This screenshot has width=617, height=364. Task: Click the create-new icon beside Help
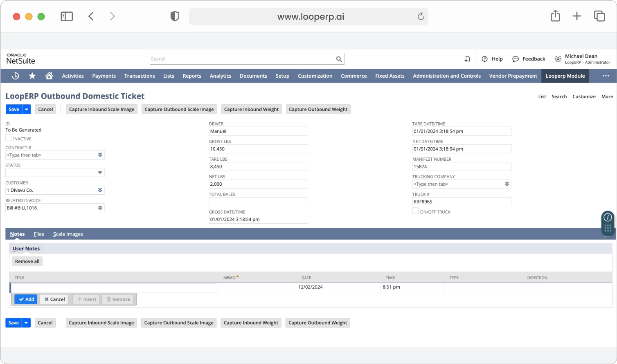467,59
